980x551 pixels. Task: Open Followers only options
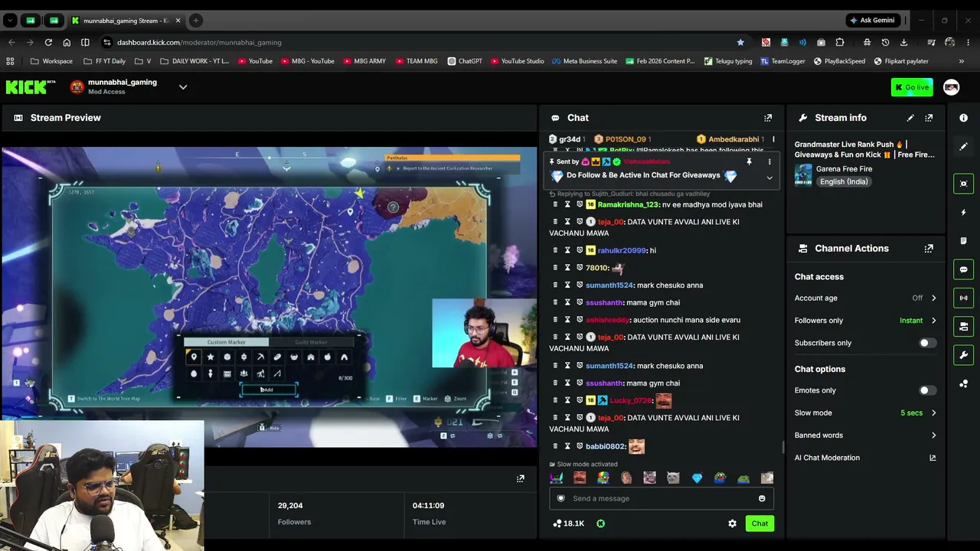click(x=865, y=321)
